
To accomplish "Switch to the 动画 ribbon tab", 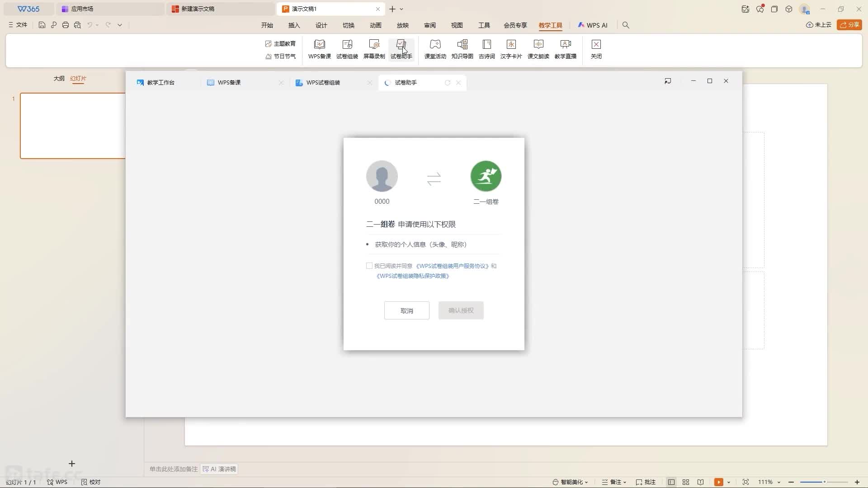I will point(376,25).
